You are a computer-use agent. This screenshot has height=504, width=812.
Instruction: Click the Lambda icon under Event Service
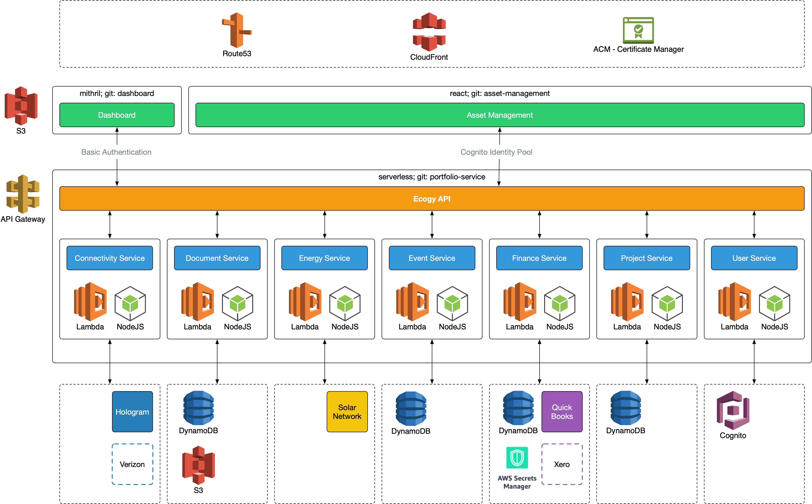(412, 302)
